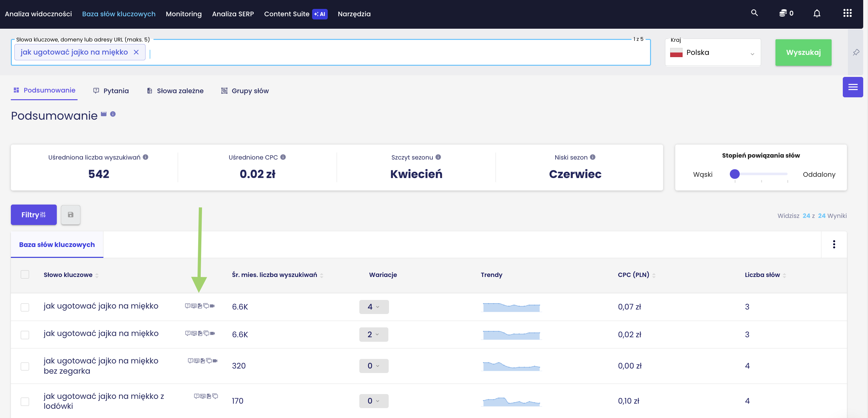
Task: Click the AI badge next to Content Suite
Action: click(319, 14)
